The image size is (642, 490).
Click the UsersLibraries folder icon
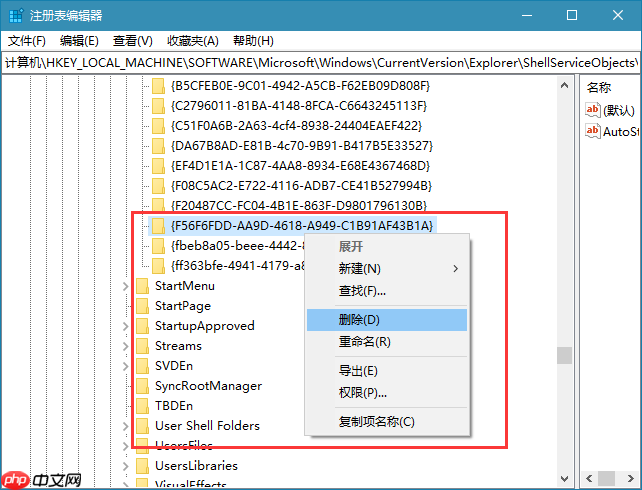(x=142, y=466)
